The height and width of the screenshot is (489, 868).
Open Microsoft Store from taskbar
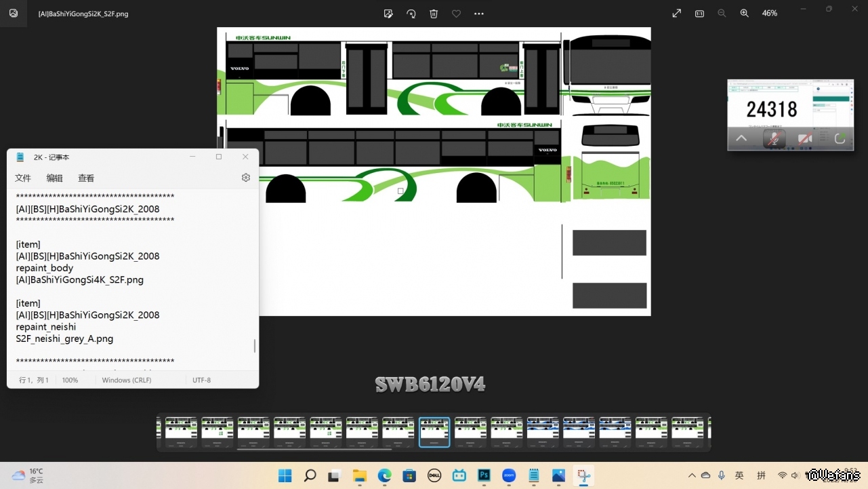click(x=409, y=475)
